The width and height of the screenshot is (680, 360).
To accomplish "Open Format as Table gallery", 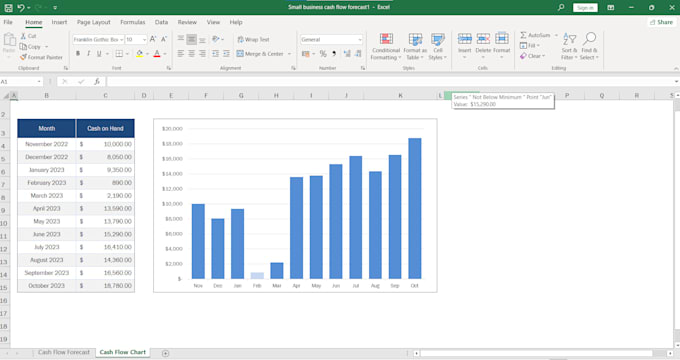I will coord(415,46).
